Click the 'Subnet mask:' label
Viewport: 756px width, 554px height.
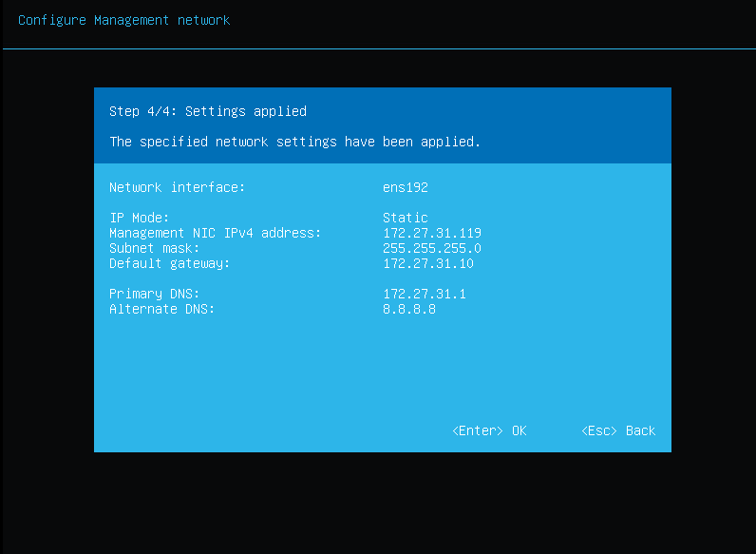[x=154, y=248]
